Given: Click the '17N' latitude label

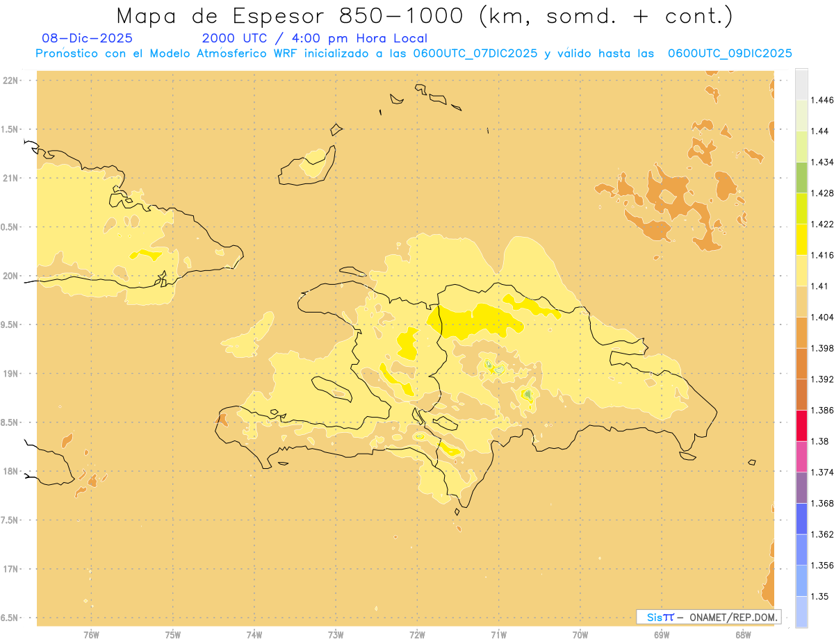Looking at the screenshot, I should coord(11,569).
